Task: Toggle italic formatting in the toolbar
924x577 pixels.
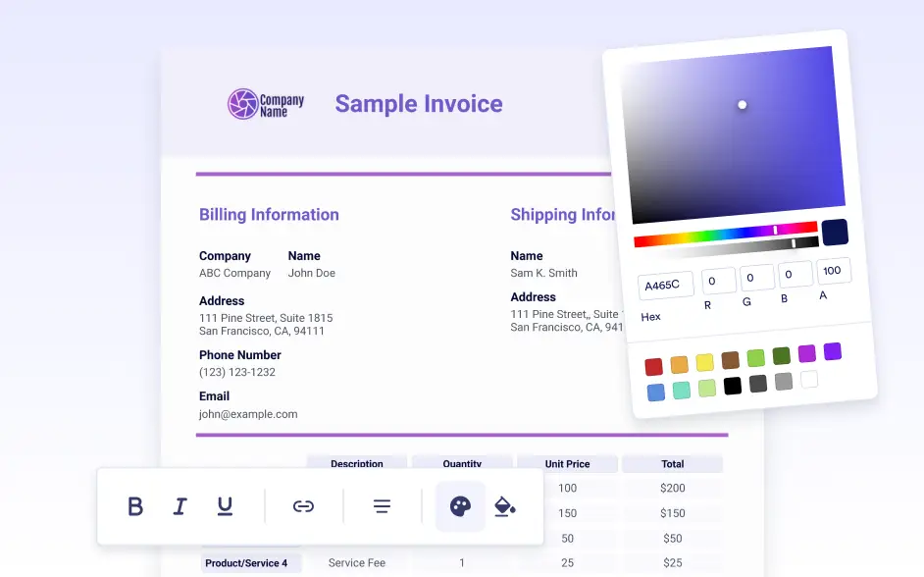Action: click(x=180, y=506)
